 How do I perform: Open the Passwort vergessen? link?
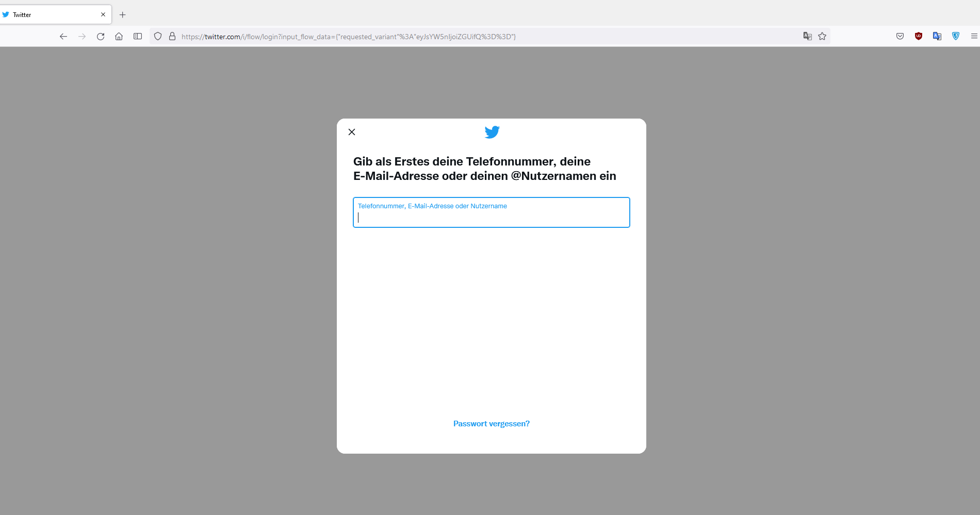tap(492, 424)
